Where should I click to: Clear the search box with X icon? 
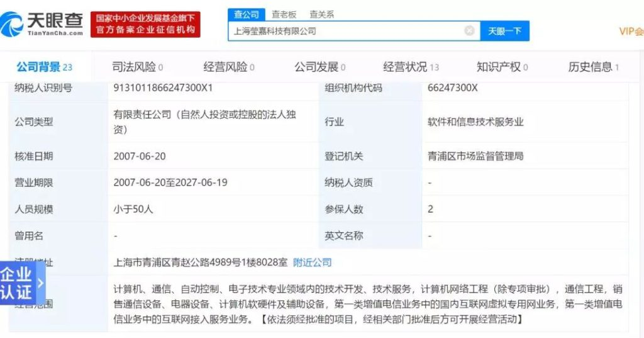tap(469, 30)
